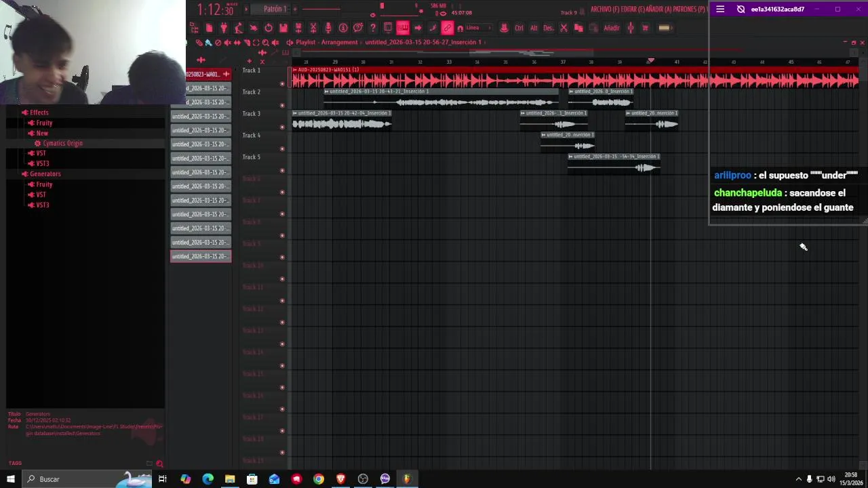Click the Track 1 header label
868x488 pixels.
tap(251, 70)
